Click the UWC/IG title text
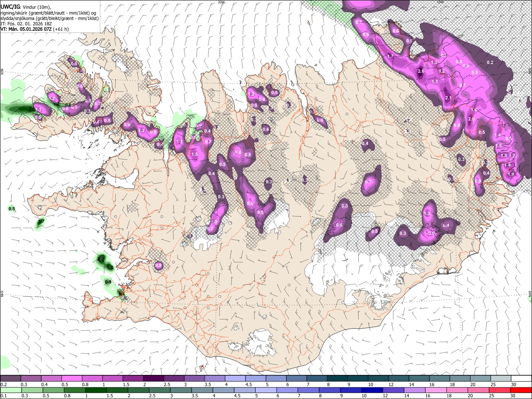Screen dimensions: 532x399 [10, 6]
